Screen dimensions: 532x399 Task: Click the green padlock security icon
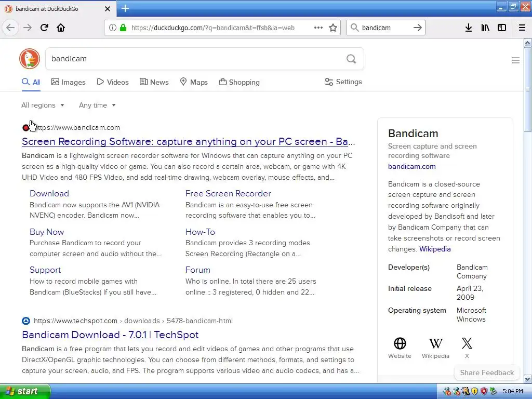(123, 28)
